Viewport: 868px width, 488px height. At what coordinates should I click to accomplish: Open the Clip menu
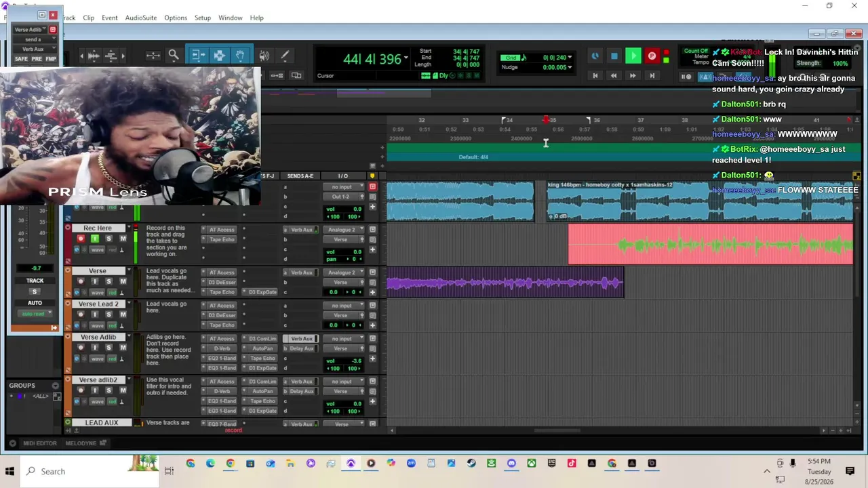(x=89, y=18)
